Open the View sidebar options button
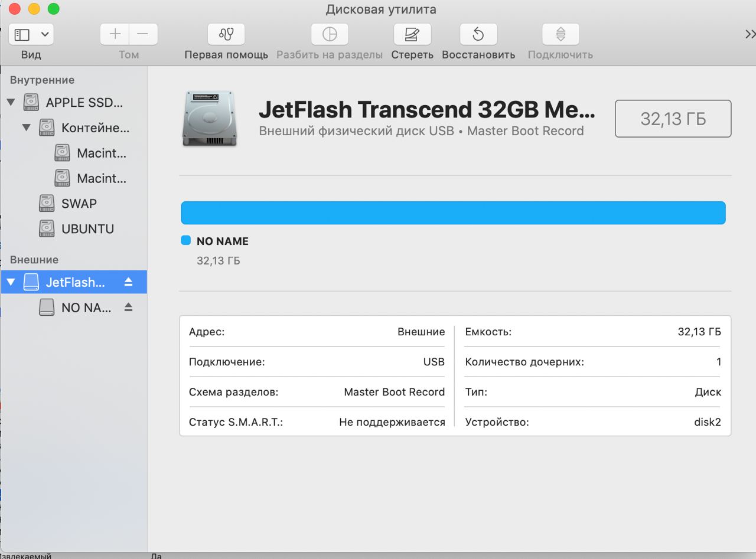The width and height of the screenshot is (756, 559). click(31, 34)
